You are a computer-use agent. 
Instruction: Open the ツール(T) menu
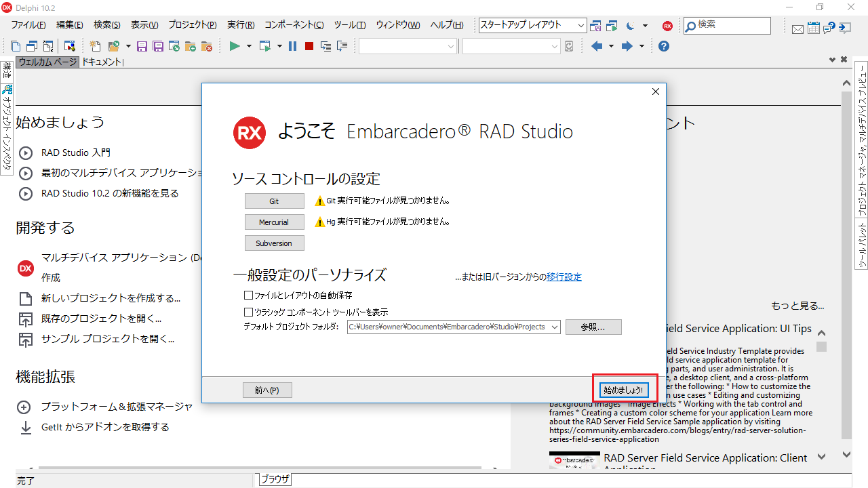(350, 25)
